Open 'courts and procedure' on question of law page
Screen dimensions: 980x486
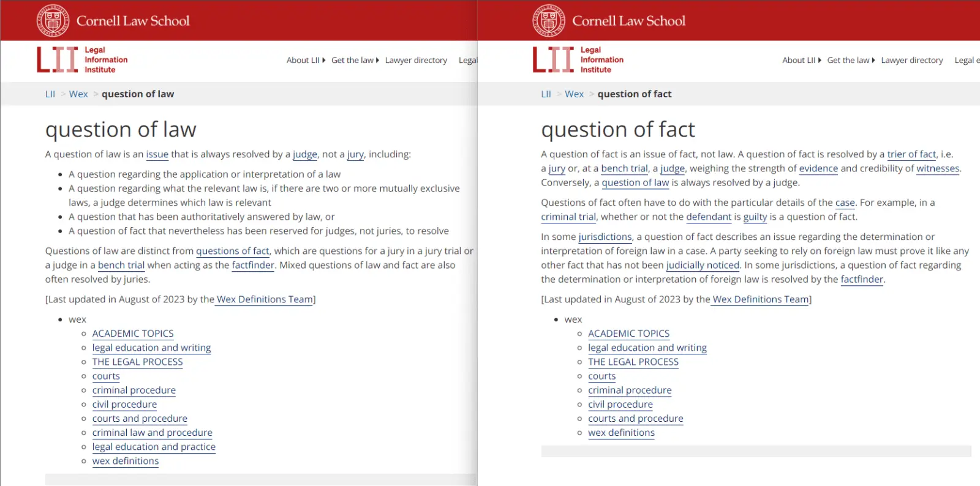point(140,418)
